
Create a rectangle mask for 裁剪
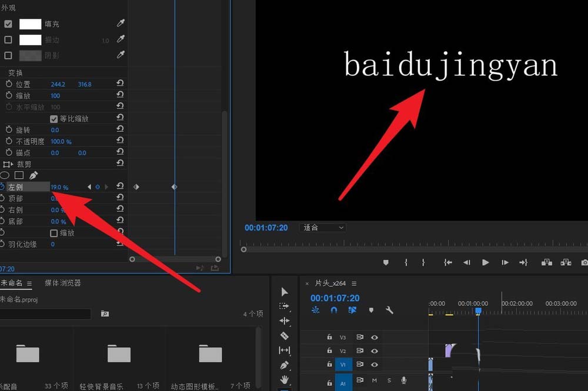(x=19, y=175)
